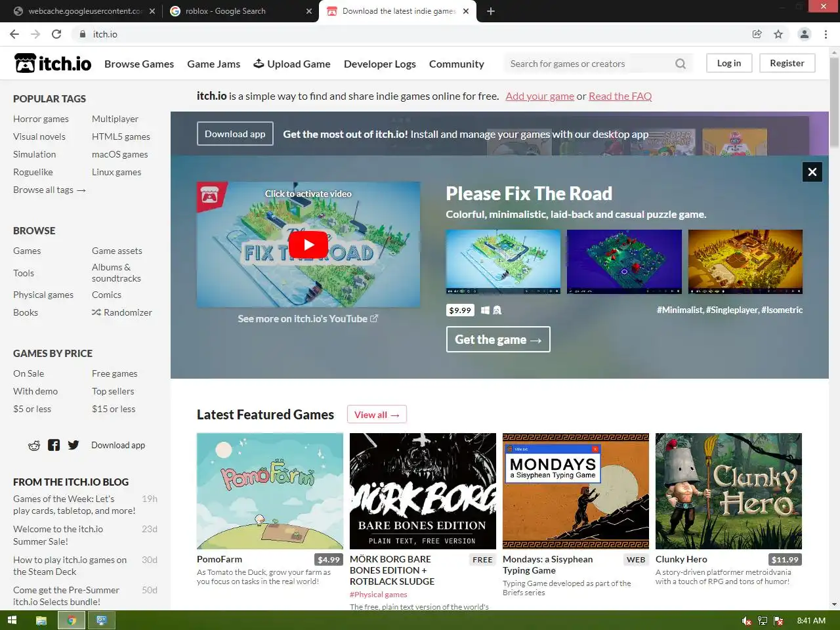Read the Games of the Week blog post

coord(74,505)
